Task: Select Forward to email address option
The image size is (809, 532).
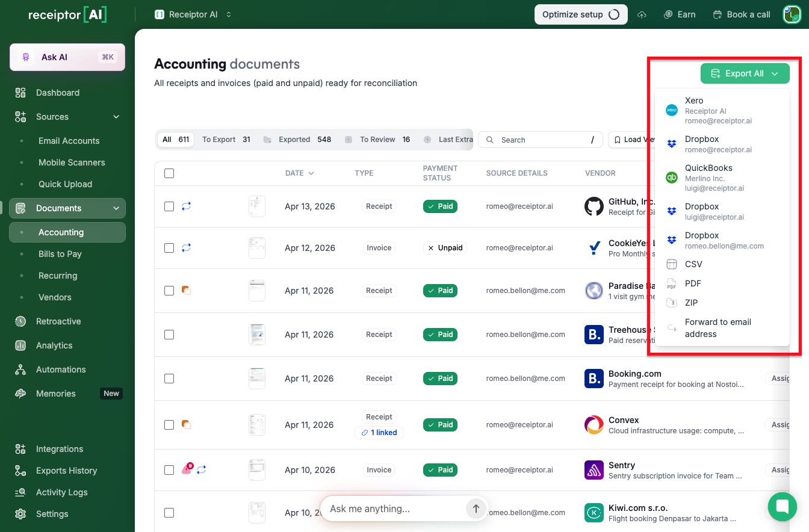Action: (x=722, y=328)
